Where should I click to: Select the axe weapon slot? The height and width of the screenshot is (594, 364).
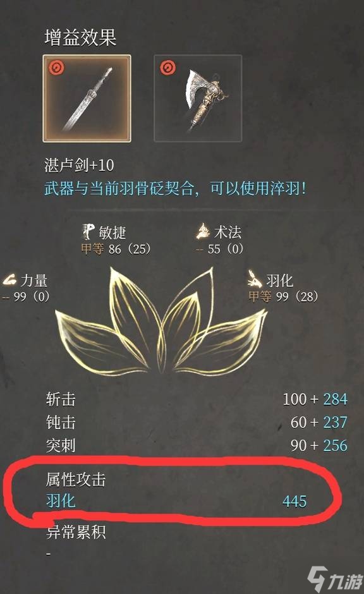[x=198, y=99]
